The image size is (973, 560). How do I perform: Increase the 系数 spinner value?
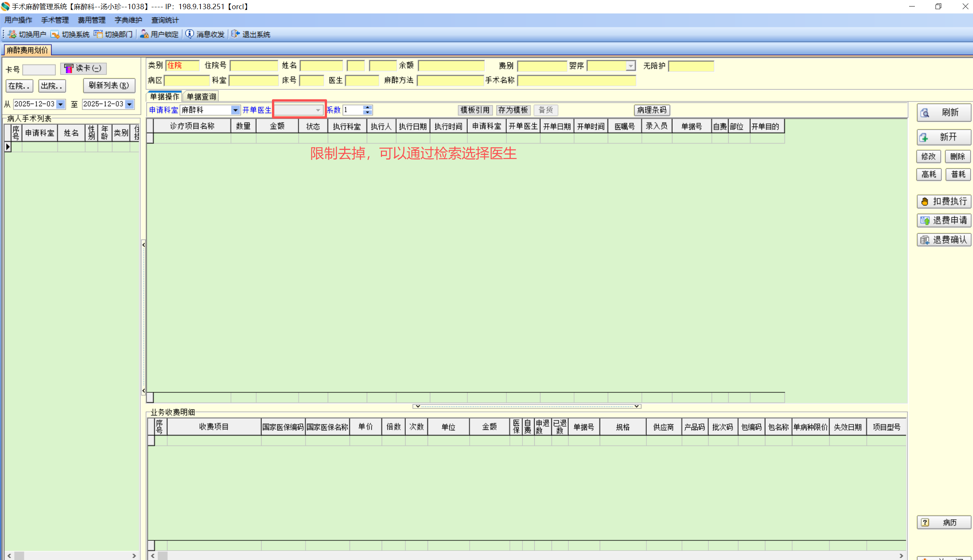coord(368,108)
